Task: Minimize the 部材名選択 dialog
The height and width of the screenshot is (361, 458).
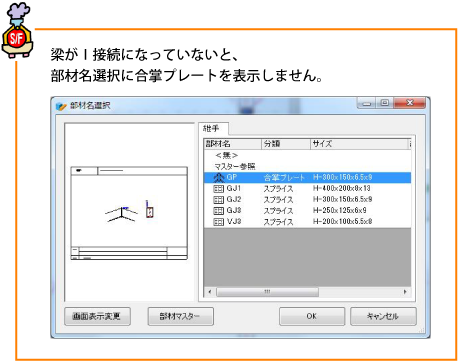Action: tap(367, 103)
